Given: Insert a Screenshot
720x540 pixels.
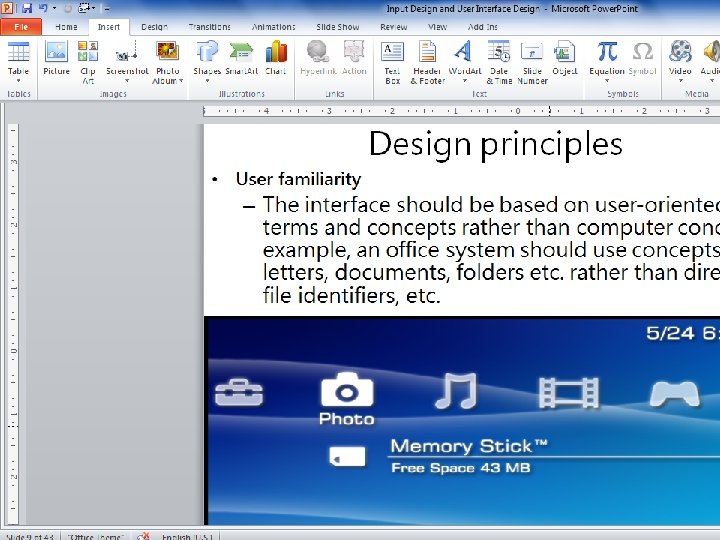Looking at the screenshot, I should click(x=127, y=57).
